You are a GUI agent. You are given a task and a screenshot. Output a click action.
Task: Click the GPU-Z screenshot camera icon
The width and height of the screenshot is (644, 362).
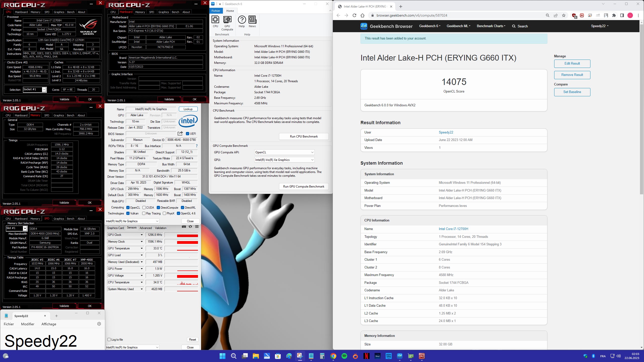coord(184,227)
